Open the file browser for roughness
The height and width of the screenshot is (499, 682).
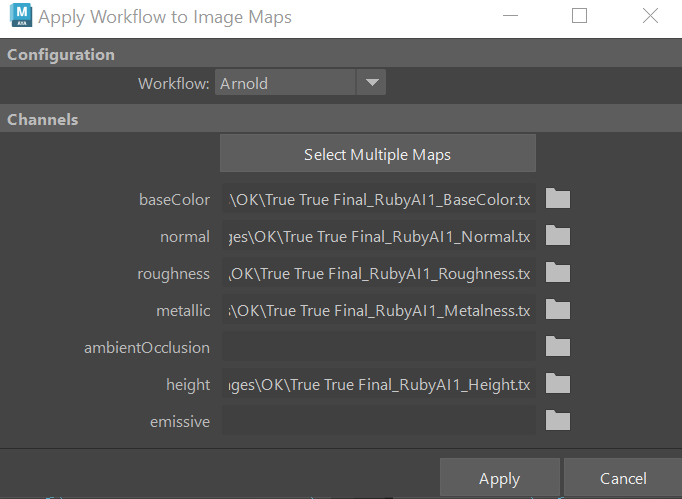tap(557, 273)
